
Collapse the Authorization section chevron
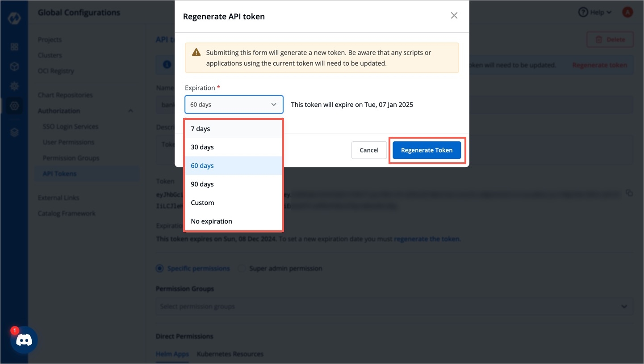click(131, 111)
